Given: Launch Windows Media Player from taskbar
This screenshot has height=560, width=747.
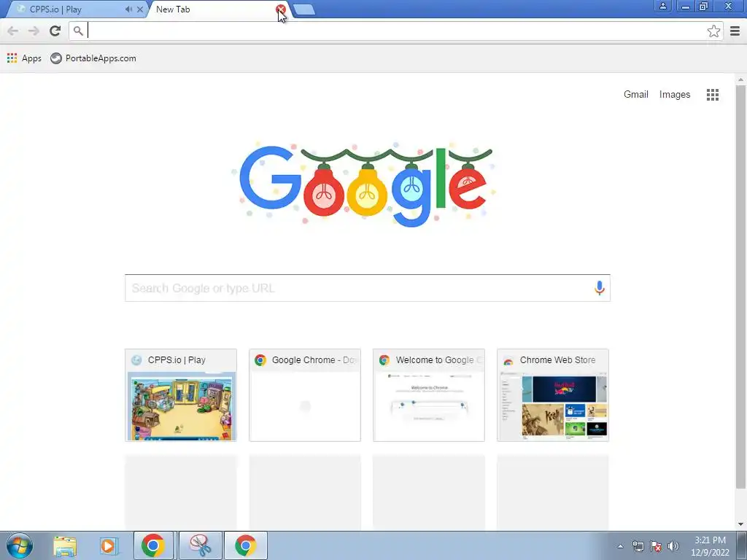Looking at the screenshot, I should (x=109, y=545).
